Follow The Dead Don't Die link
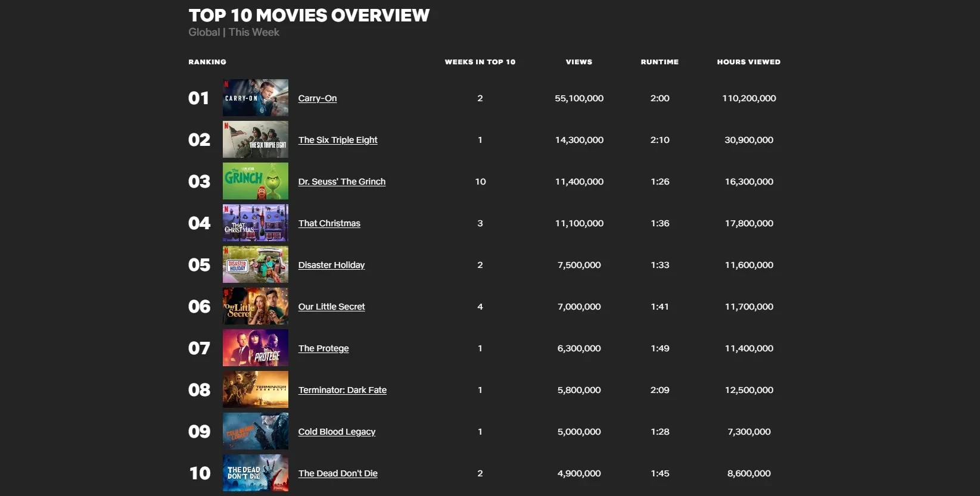The height and width of the screenshot is (496, 980). pos(338,473)
